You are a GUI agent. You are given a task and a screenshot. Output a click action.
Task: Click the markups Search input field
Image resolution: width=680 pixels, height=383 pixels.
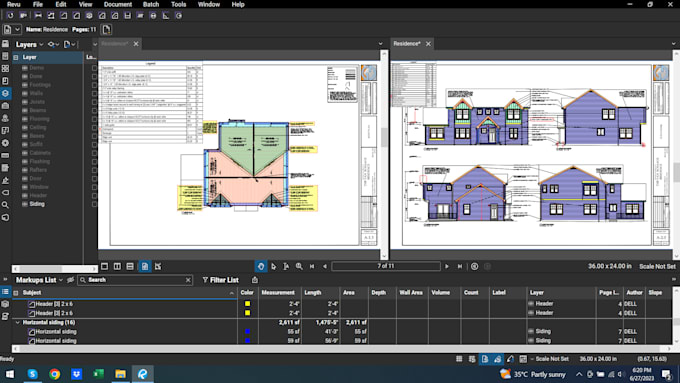click(x=135, y=280)
